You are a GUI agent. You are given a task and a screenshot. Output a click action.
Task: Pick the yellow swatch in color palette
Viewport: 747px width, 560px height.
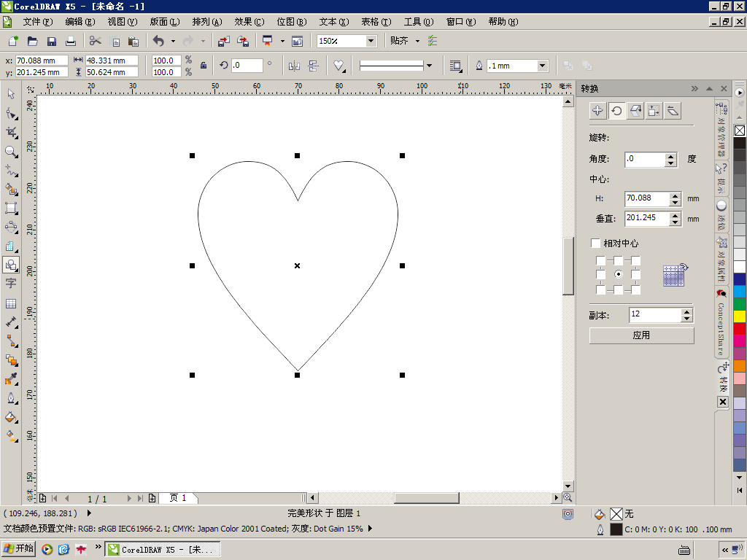pos(740,316)
